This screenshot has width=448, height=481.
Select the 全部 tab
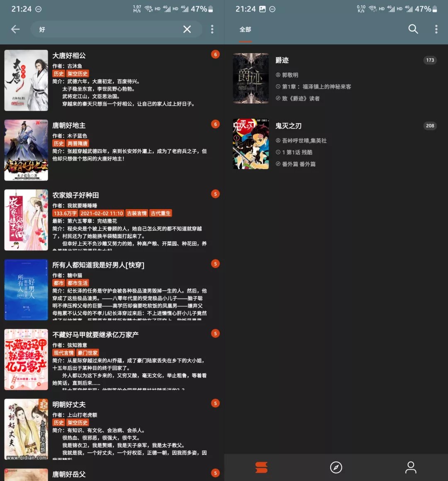(245, 29)
